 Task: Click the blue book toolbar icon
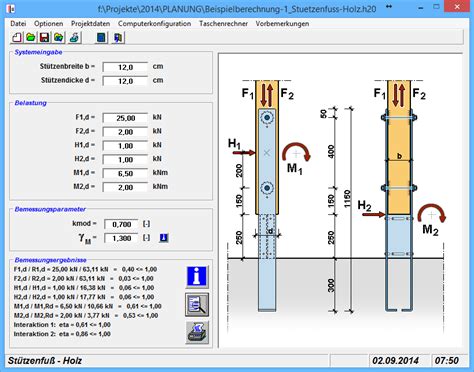click(x=101, y=37)
